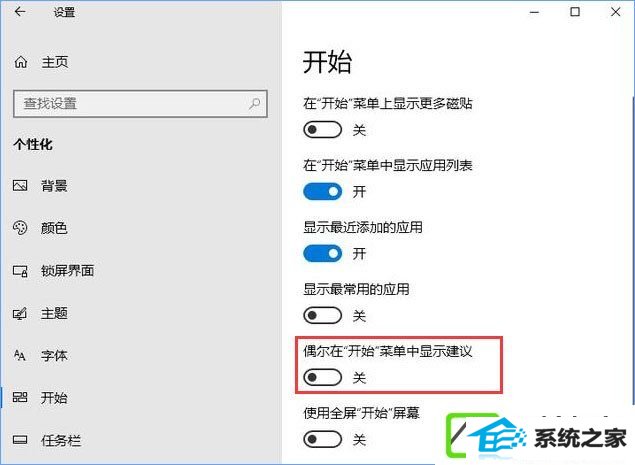Select the 背景 picture icon

point(20,186)
